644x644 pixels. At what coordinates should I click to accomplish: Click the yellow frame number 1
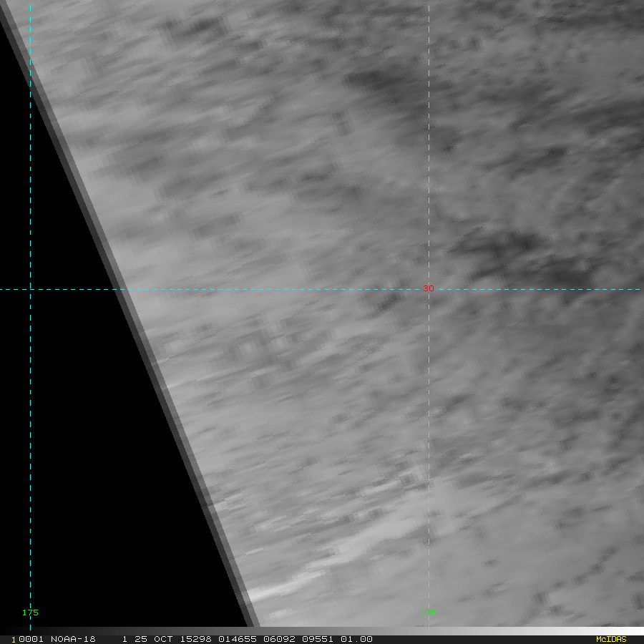tap(14, 640)
